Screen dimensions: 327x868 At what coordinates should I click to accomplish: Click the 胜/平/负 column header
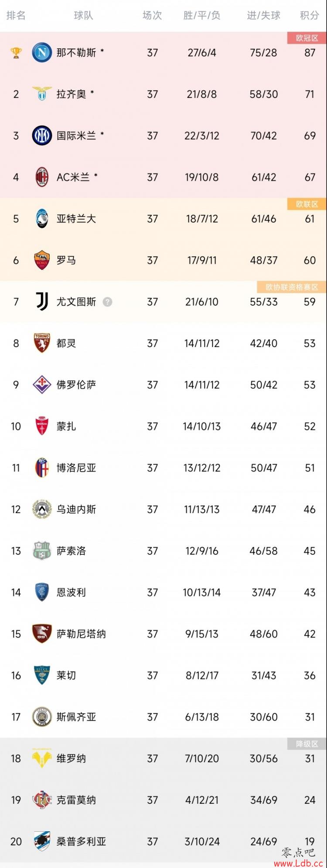click(x=202, y=16)
